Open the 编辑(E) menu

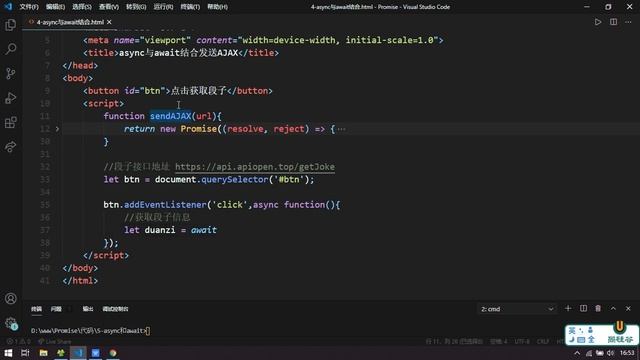[x=55, y=7]
